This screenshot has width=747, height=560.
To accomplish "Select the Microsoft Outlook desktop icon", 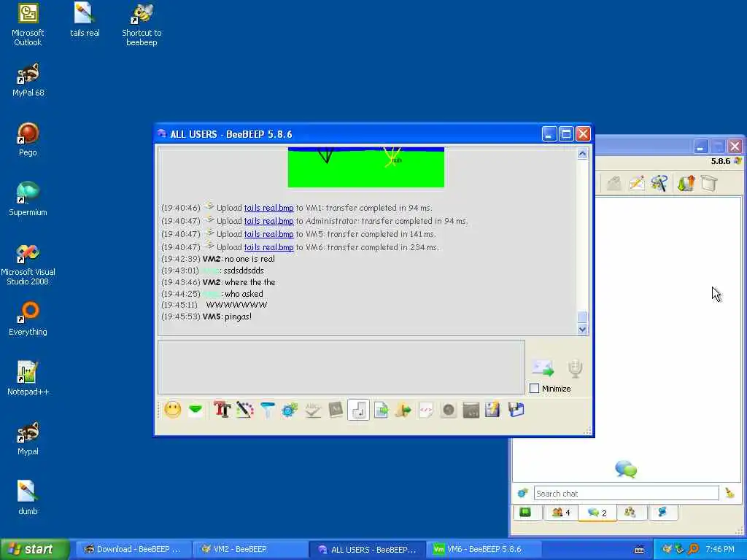I will 28,25.
